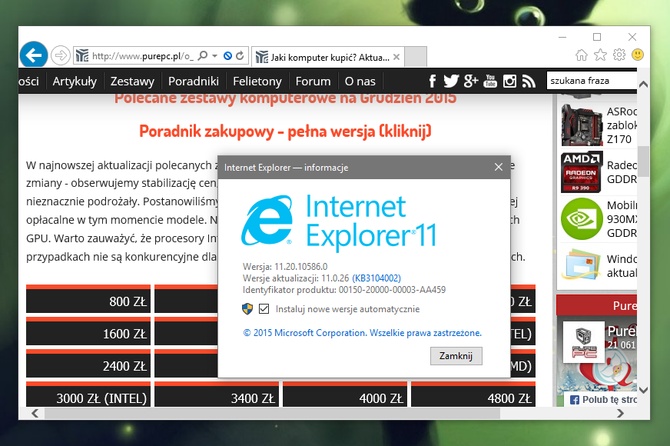Open Favorites star icon
Image resolution: width=670 pixels, height=446 pixels.
click(600, 55)
